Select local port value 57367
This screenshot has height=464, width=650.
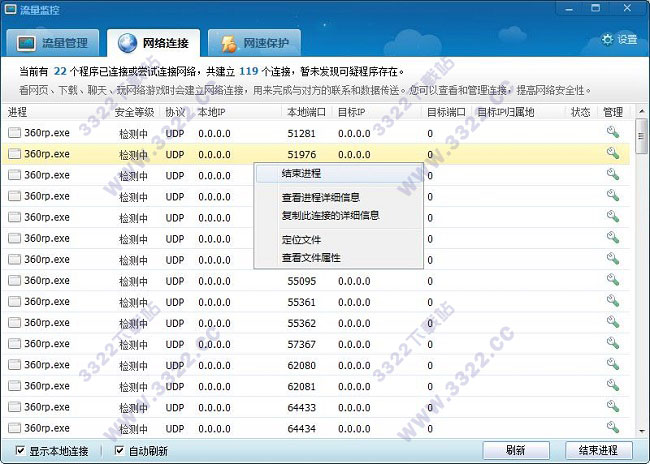(x=302, y=344)
